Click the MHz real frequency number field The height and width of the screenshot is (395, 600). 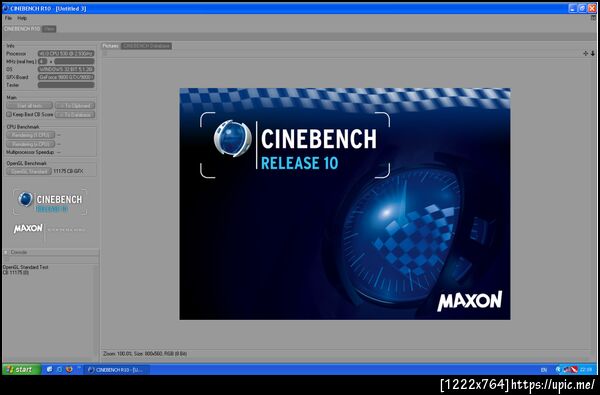(x=42, y=61)
